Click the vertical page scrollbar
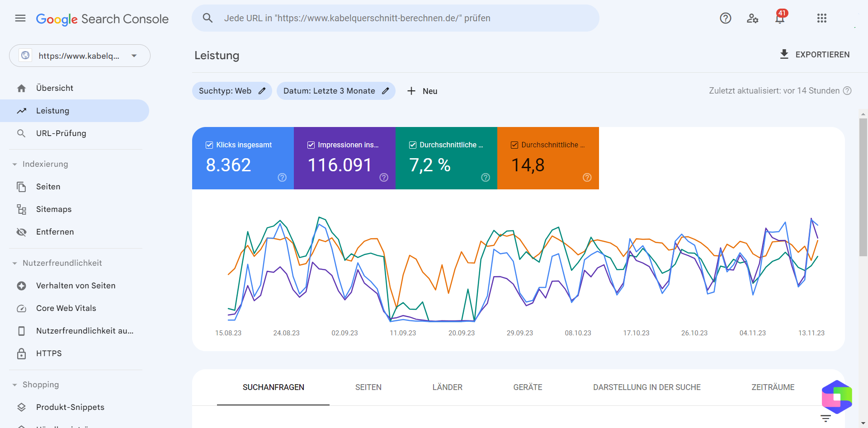This screenshot has width=868, height=428. (x=863, y=187)
